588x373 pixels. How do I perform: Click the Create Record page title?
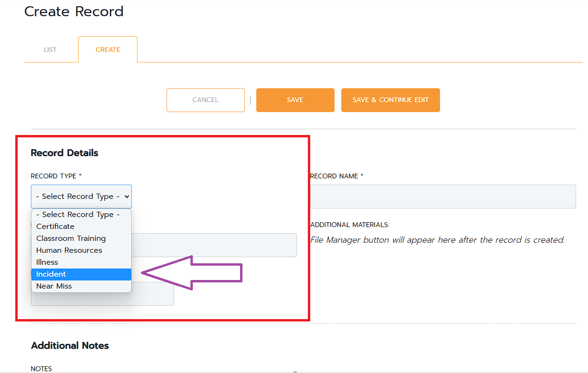[74, 11]
